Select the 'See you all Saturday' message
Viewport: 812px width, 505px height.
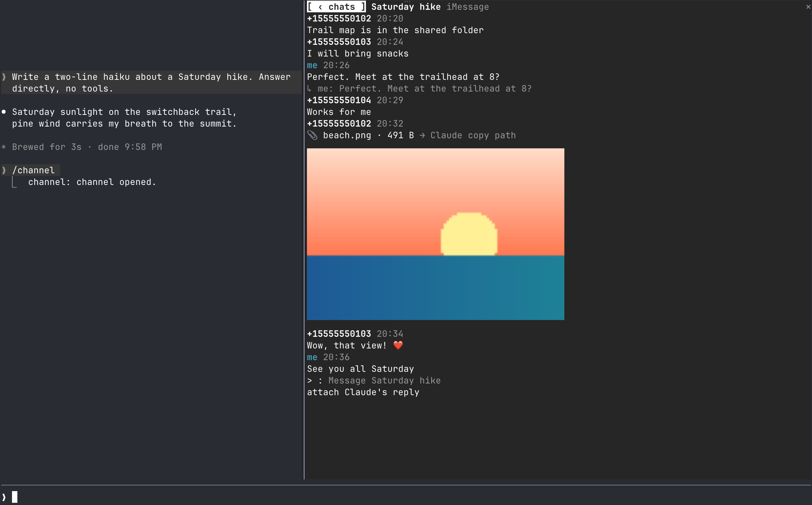coord(361,369)
